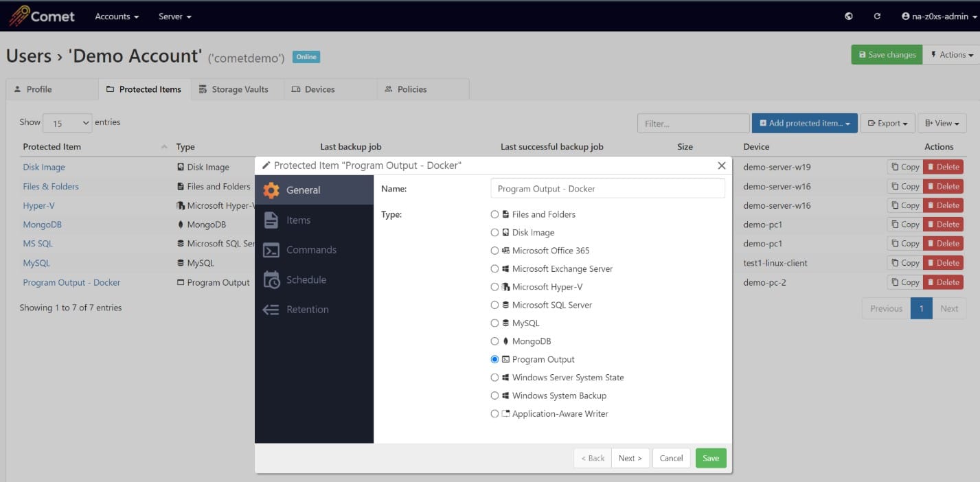The height and width of the screenshot is (482, 980).
Task: Open the Export dropdown menu
Action: (x=887, y=123)
